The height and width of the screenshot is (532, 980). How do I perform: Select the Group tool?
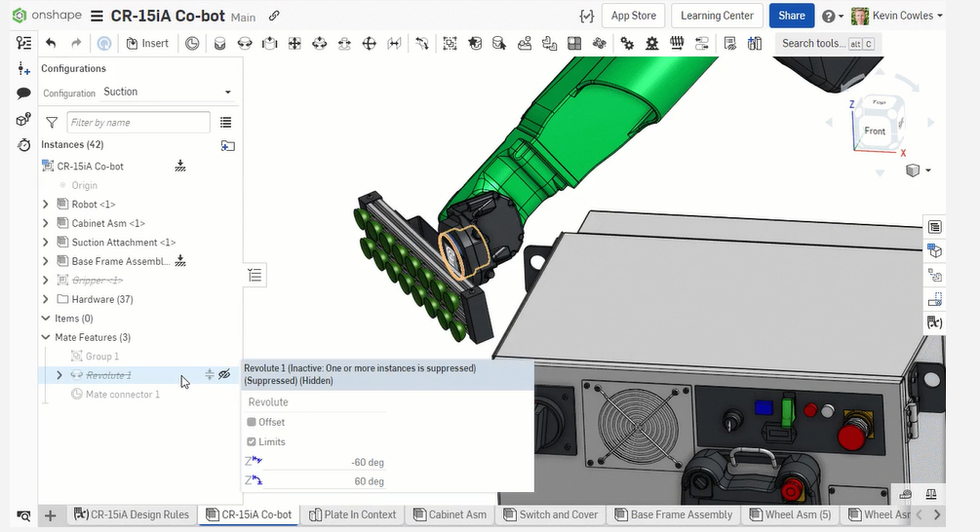(450, 43)
